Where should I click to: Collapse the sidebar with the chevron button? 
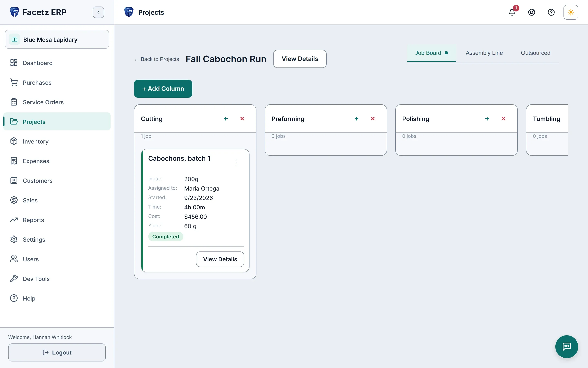pyautogui.click(x=98, y=12)
